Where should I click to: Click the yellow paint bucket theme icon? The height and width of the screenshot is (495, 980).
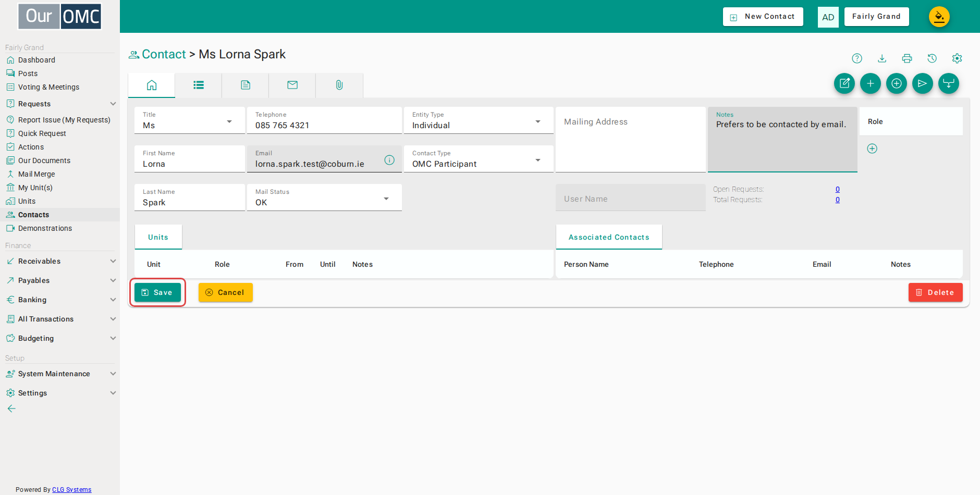tap(939, 17)
